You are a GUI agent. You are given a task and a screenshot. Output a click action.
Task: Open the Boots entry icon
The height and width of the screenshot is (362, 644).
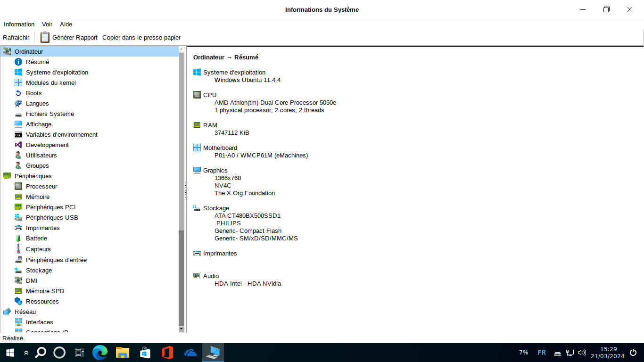click(x=18, y=93)
